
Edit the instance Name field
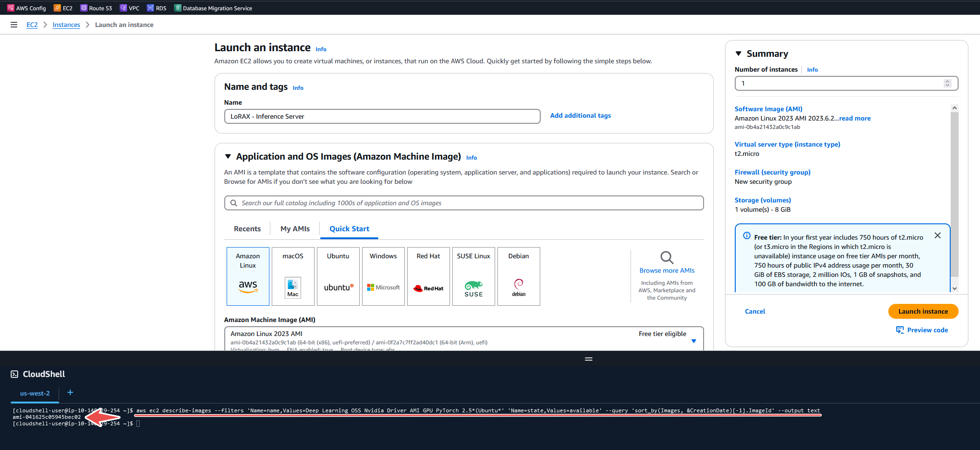(x=382, y=116)
